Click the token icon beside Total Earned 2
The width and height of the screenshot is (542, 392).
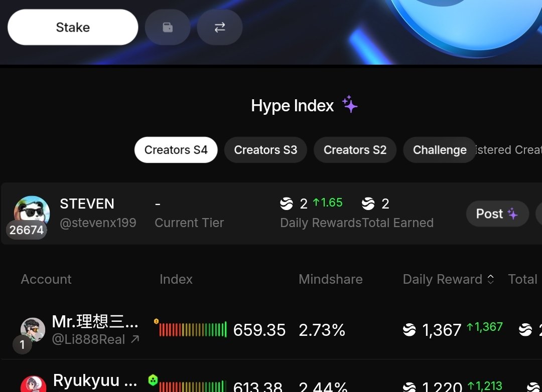[x=368, y=204]
